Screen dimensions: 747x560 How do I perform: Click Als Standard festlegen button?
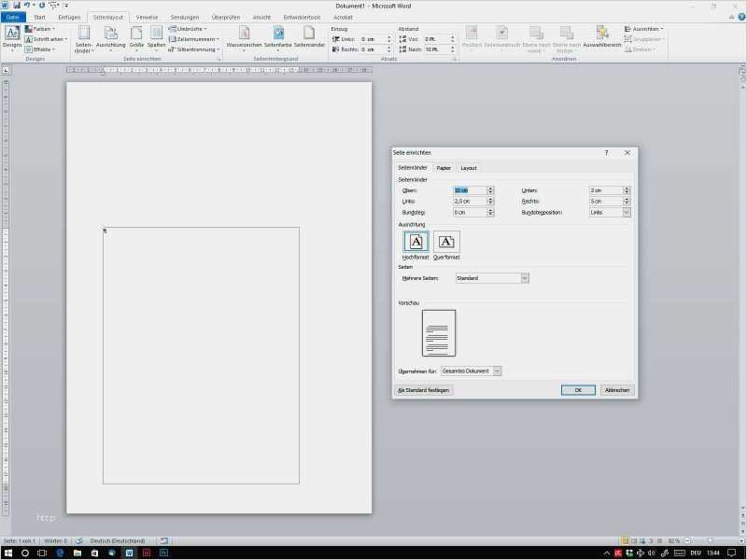424,390
